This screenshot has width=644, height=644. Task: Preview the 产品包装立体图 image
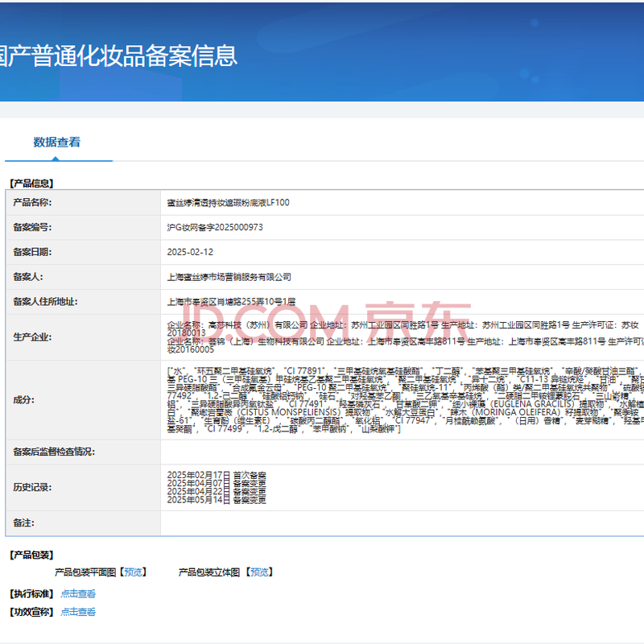click(258, 572)
